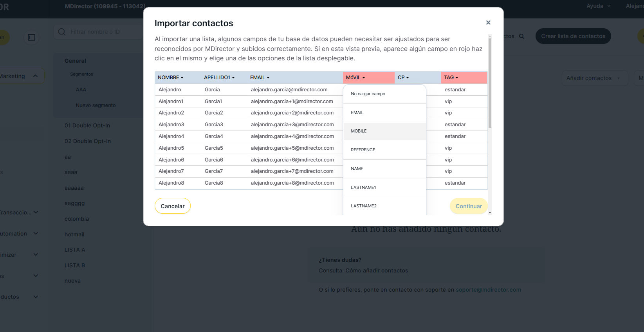Viewport: 644px width, 332px height.
Task: Click the magnifier icon in filter field
Action: 62,32
